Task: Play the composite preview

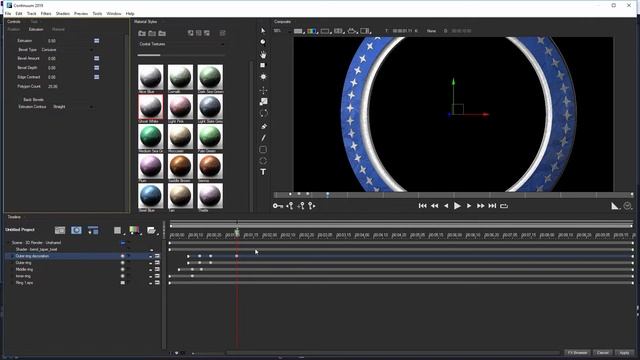Action: [457, 206]
